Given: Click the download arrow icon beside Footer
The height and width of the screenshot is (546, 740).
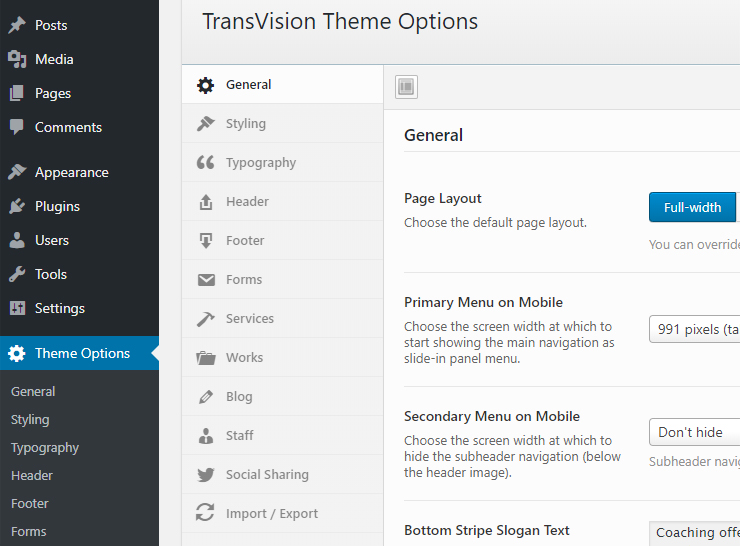Looking at the screenshot, I should (206, 241).
